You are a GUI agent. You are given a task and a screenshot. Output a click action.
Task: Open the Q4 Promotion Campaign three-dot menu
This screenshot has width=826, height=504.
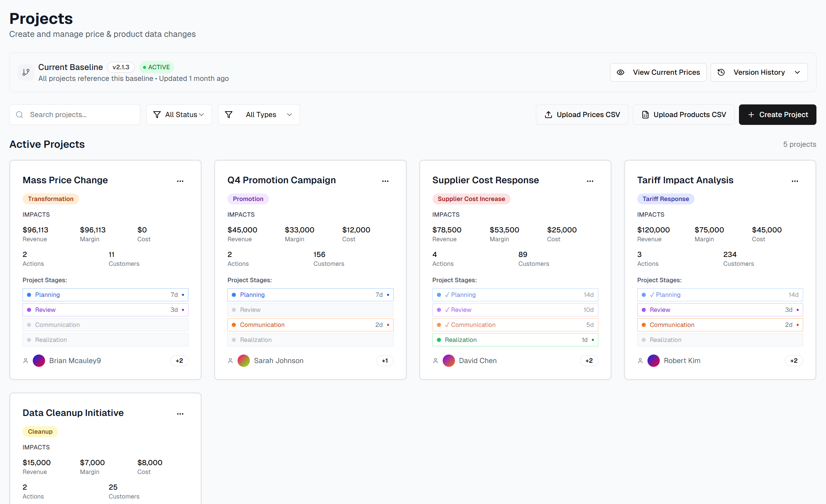[x=385, y=181]
